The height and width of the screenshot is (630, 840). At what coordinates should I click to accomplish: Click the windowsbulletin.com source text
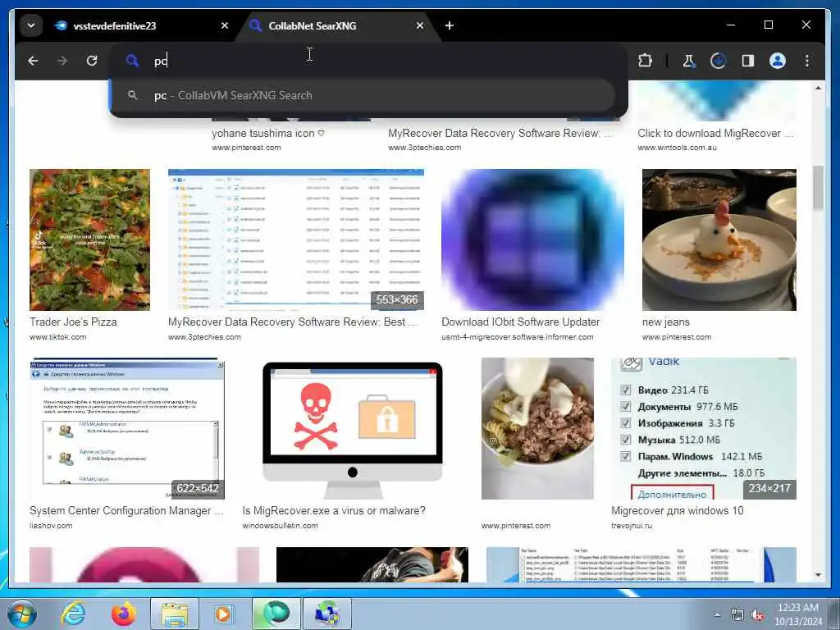(280, 526)
